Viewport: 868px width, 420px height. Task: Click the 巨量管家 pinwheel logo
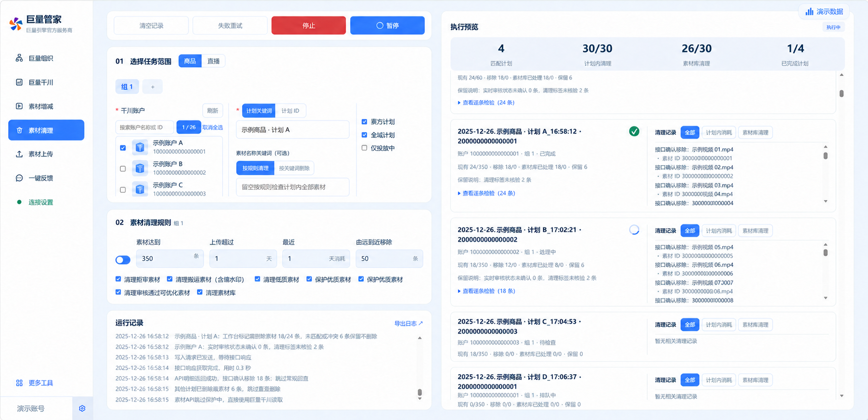pos(16,24)
